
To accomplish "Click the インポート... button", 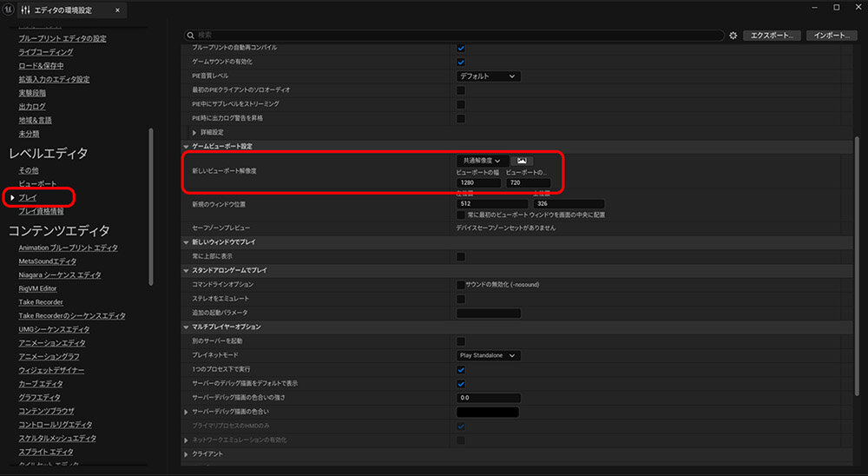I will coord(832,36).
